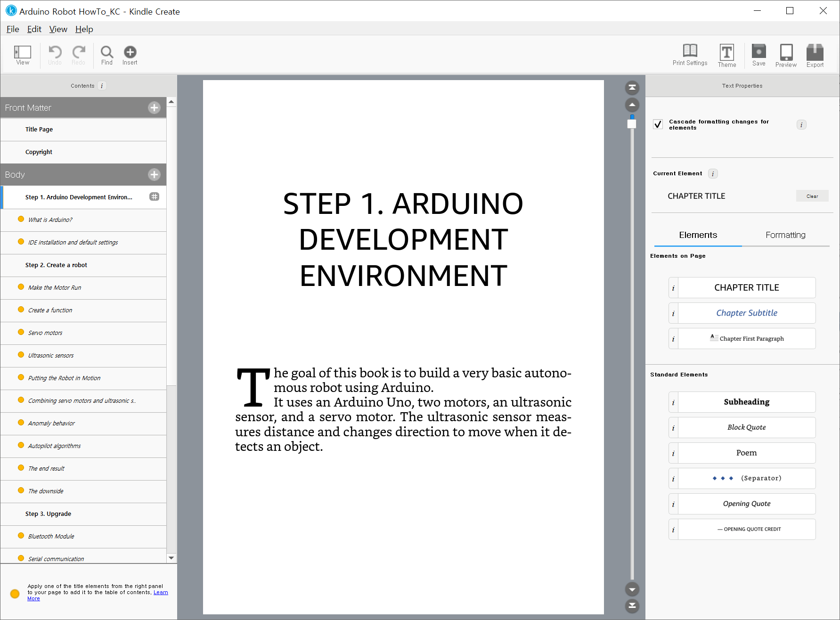Click the Undo arrow icon

[x=55, y=52]
